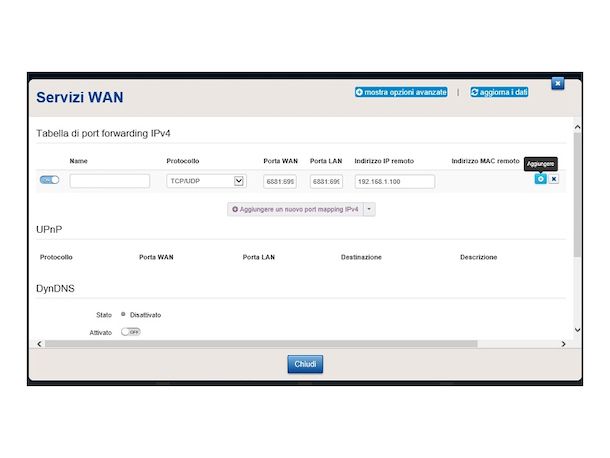Viewport: 610px width, 458px height.
Task: Click the Aggiungere confirm icon in the row
Action: tap(541, 179)
